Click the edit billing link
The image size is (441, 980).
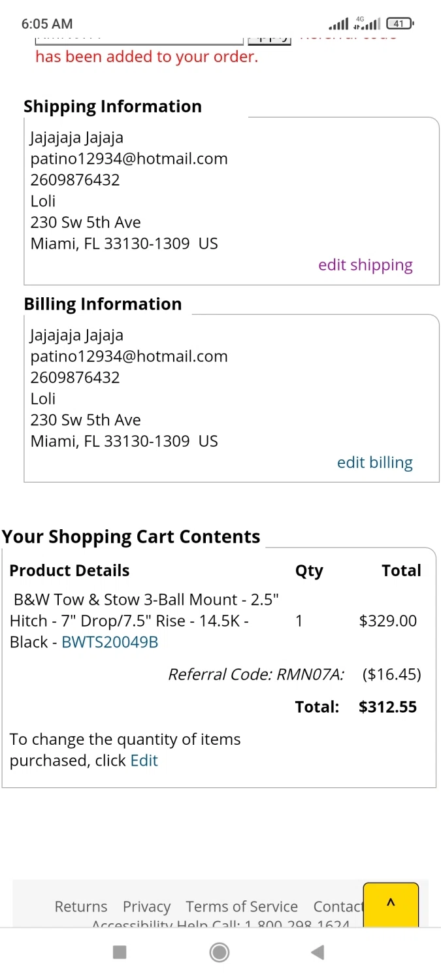tap(374, 462)
